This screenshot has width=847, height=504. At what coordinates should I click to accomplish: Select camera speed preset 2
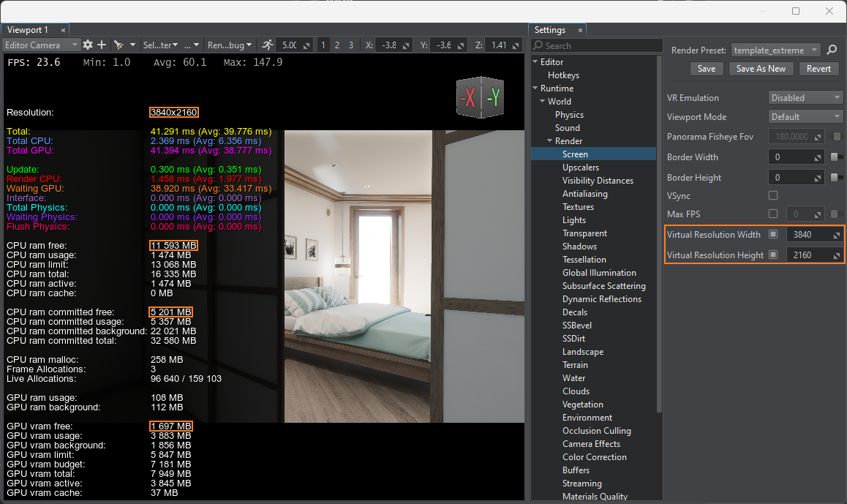pyautogui.click(x=337, y=45)
